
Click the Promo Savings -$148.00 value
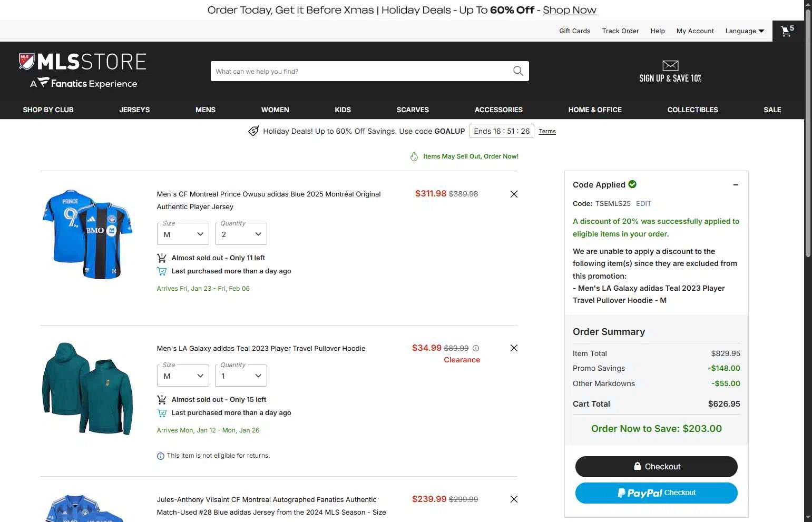[x=724, y=369]
